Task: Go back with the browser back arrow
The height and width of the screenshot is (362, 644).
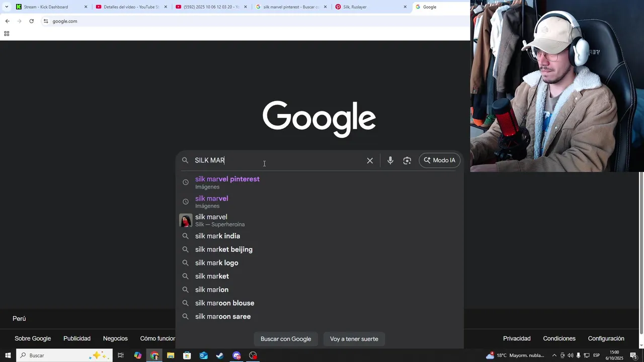Action: coord(7,21)
